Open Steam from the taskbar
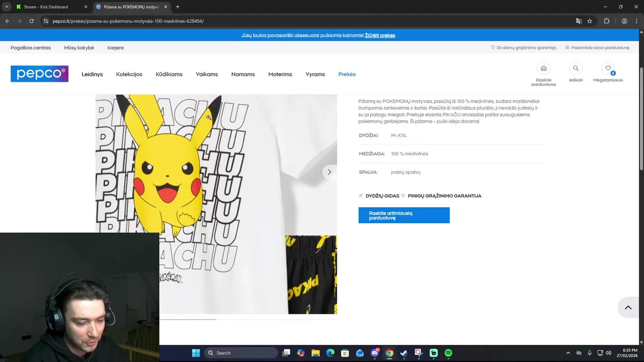The image size is (644, 362). 404,353
